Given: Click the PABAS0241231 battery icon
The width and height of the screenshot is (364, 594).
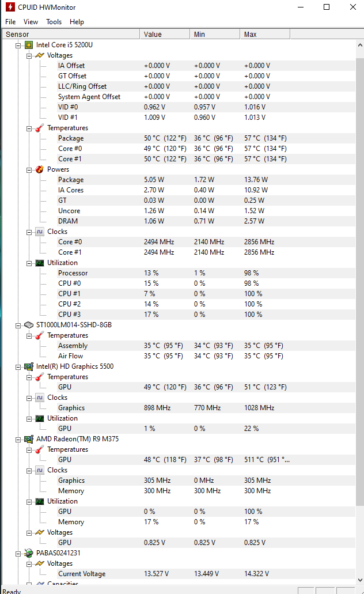Looking at the screenshot, I should coord(29,553).
